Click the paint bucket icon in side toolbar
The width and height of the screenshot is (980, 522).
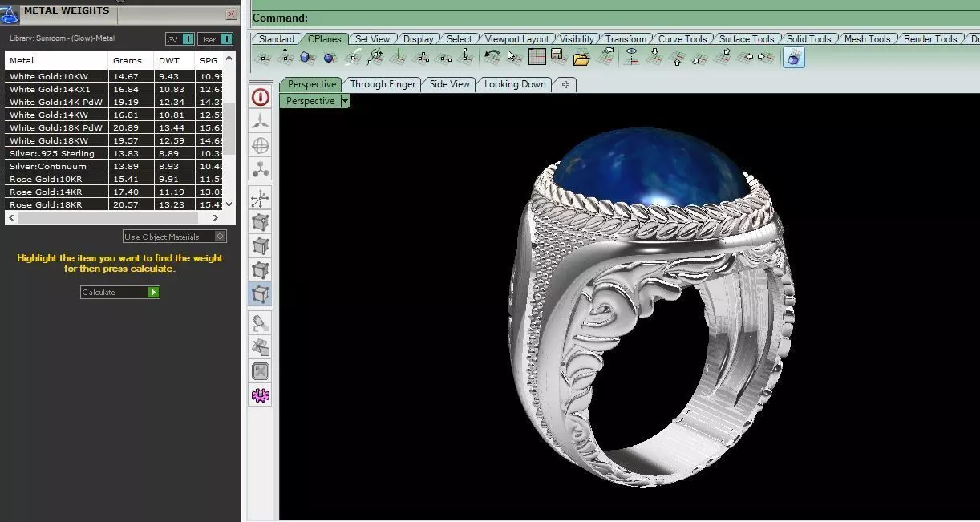click(261, 324)
